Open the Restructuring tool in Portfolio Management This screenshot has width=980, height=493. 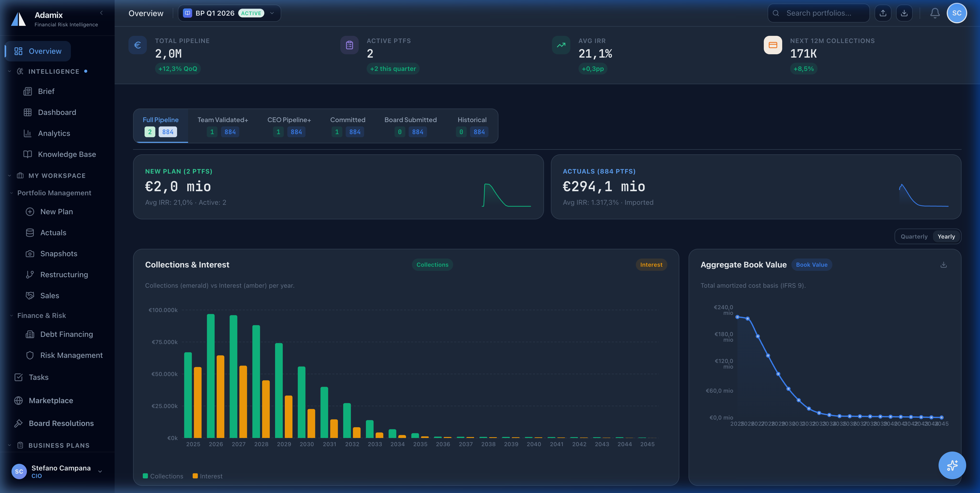click(64, 274)
